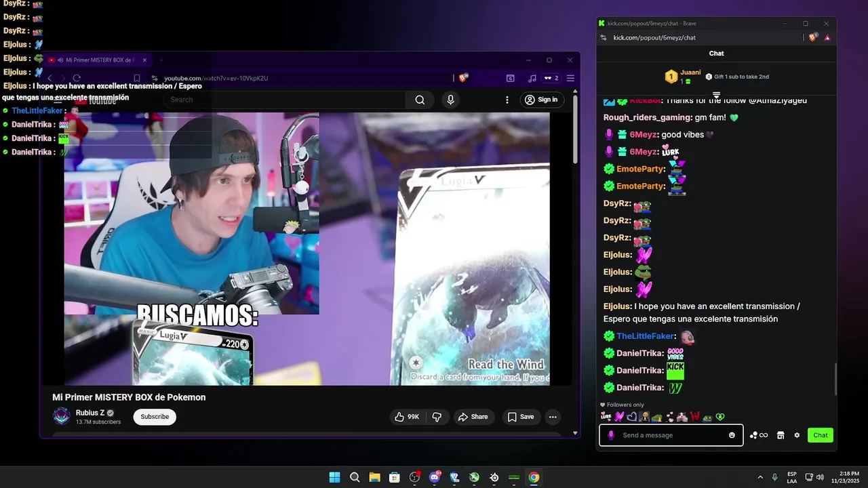This screenshot has height=488, width=868.
Task: Reload the YouTube page
Action: [77, 78]
